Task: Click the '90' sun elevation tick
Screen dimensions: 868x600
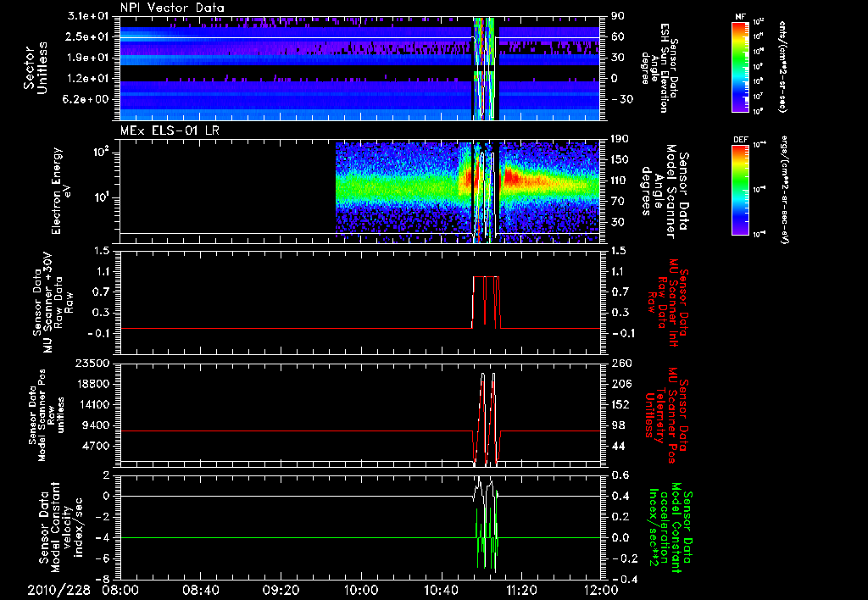Action: tap(618, 16)
